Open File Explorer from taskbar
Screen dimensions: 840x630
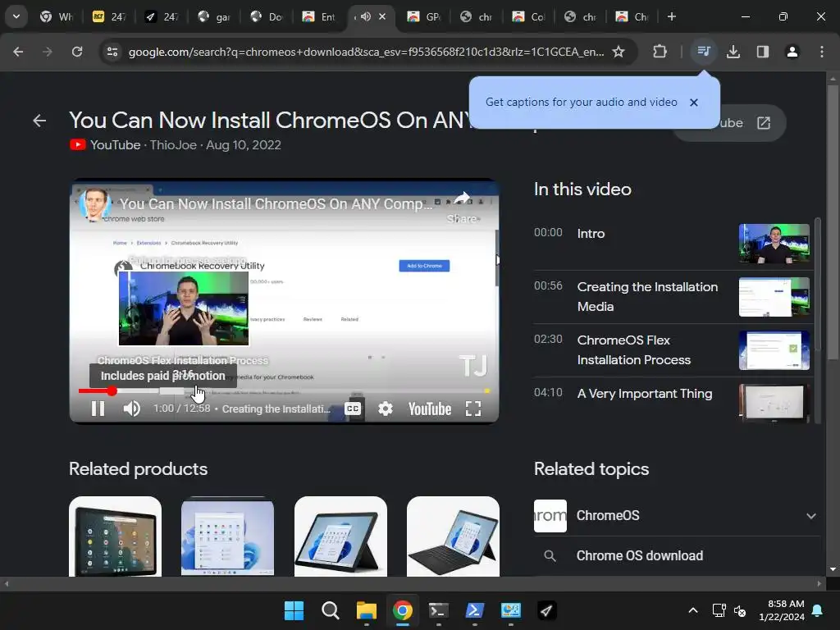[x=367, y=610]
